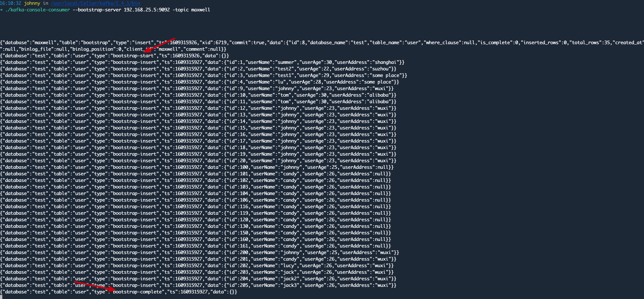Click the ./kafka-console-consumer command text
644x299 pixels.
coord(37,10)
